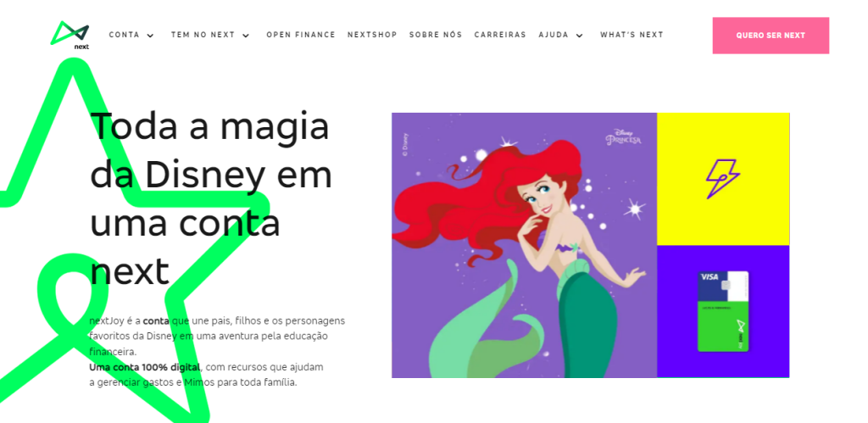
Task: Open the Ajuda menu item
Action: click(554, 35)
